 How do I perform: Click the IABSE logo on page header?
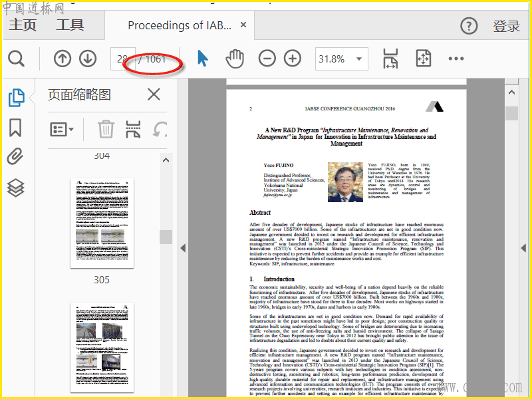click(x=435, y=106)
